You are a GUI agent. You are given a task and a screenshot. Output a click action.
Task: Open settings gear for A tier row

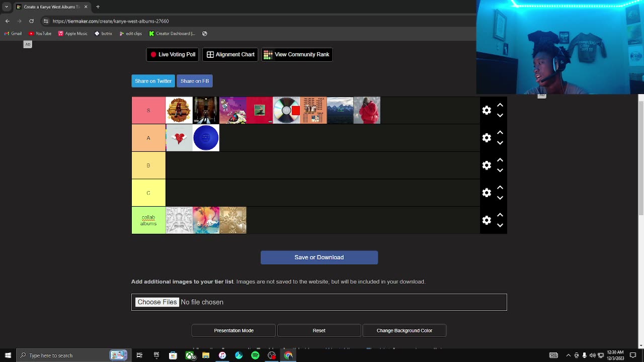pos(487,138)
